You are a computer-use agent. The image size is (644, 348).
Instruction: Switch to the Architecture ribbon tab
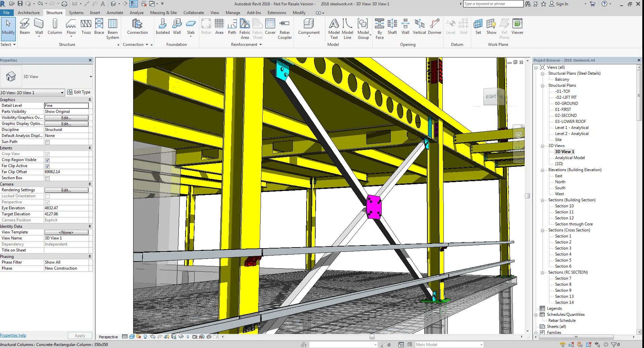[x=29, y=13]
